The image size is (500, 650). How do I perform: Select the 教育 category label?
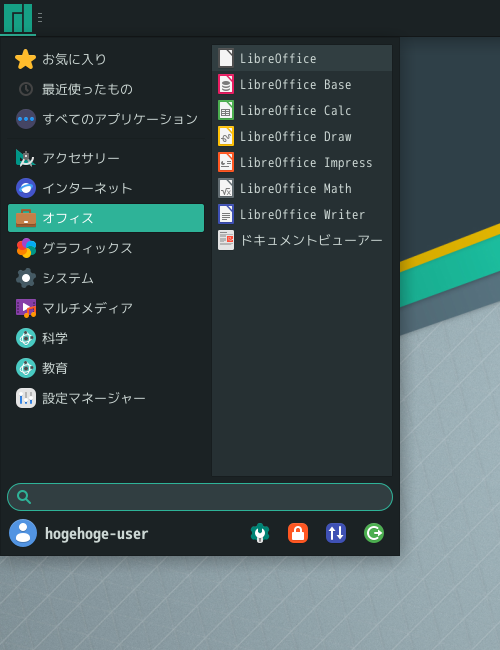55,368
